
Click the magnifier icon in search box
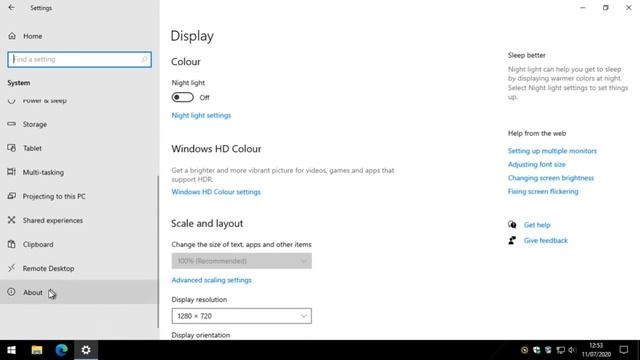[144, 60]
